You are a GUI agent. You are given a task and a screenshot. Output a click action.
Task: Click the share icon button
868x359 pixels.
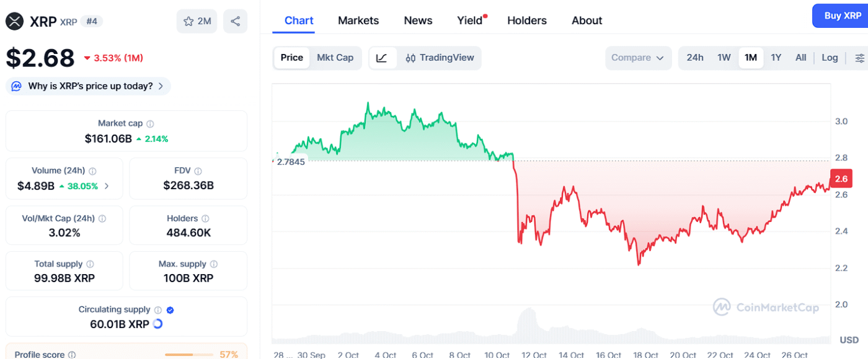pos(235,21)
